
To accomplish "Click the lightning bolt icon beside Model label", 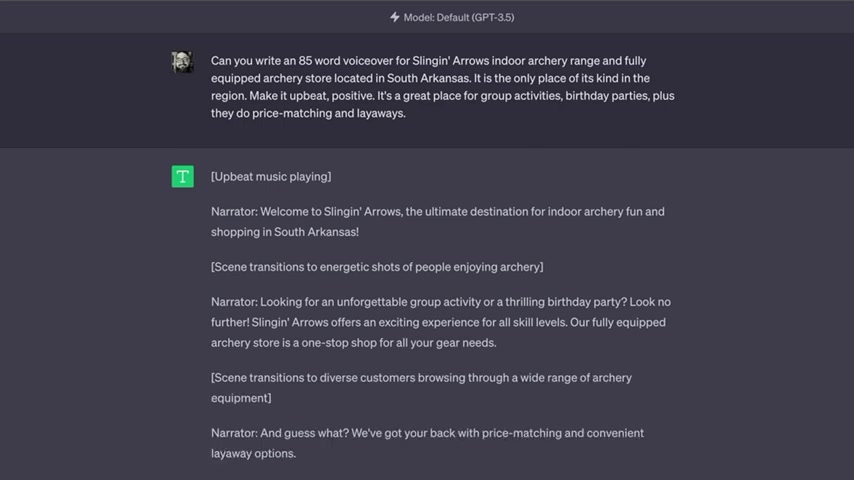I will click(x=395, y=17).
